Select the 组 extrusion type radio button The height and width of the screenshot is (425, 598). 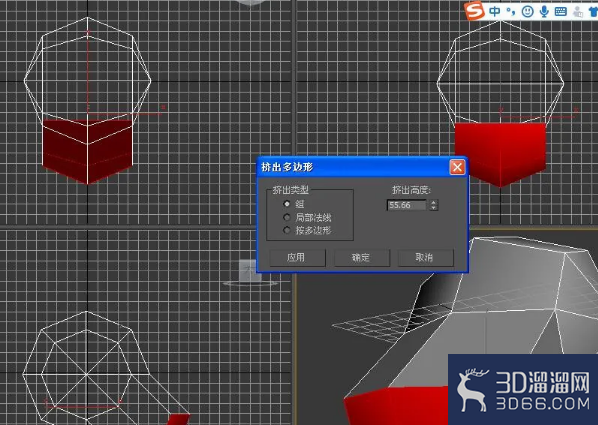(x=287, y=204)
